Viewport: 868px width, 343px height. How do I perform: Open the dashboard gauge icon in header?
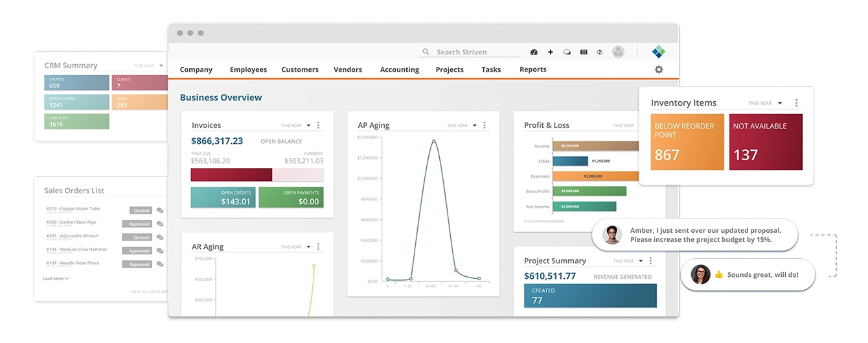tap(534, 52)
